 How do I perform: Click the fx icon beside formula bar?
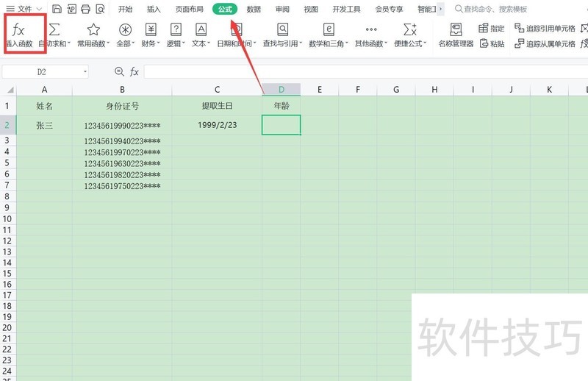tap(135, 71)
